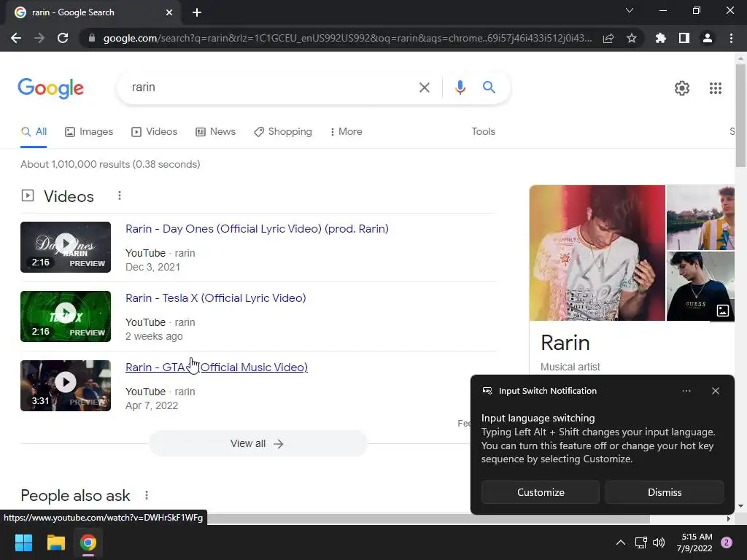The image size is (747, 560).
Task: Click the address bar URL
Action: pyautogui.click(x=347, y=38)
